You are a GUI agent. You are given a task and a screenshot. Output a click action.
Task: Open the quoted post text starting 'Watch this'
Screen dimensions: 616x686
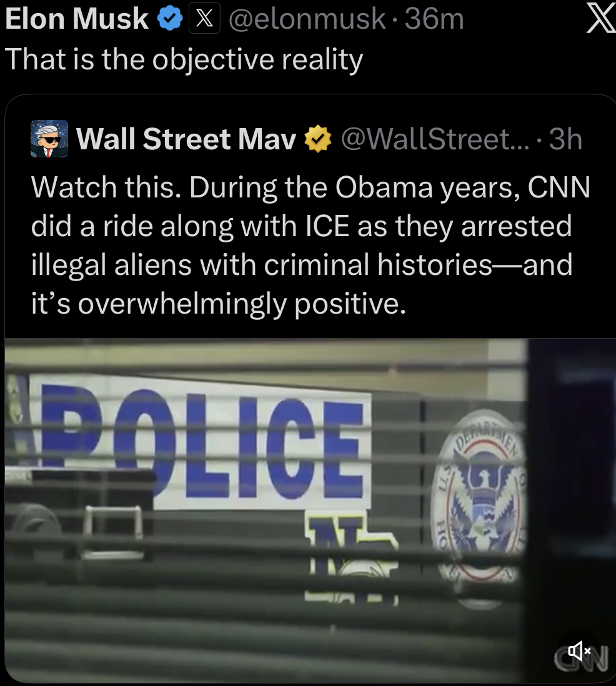pos(310,245)
